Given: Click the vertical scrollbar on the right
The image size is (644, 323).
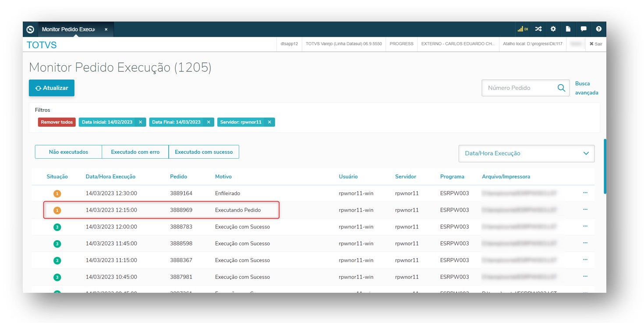Looking at the screenshot, I should point(605,167).
